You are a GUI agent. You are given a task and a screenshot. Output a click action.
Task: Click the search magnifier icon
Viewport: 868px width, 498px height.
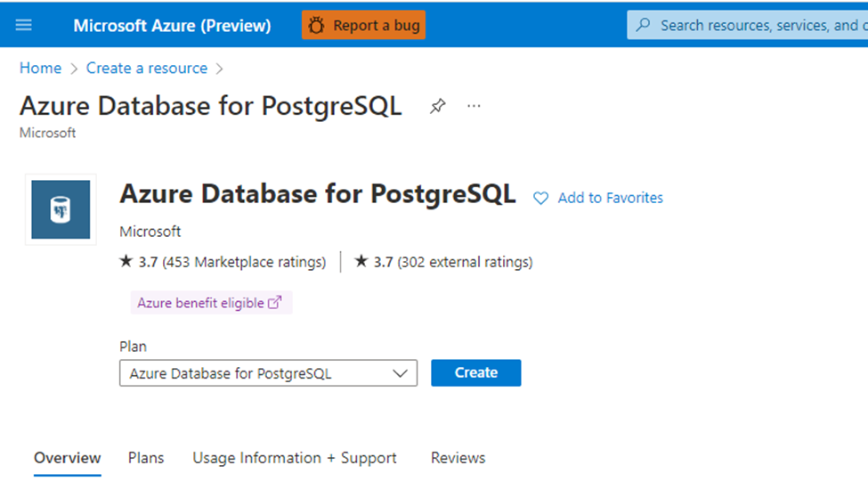tap(644, 25)
